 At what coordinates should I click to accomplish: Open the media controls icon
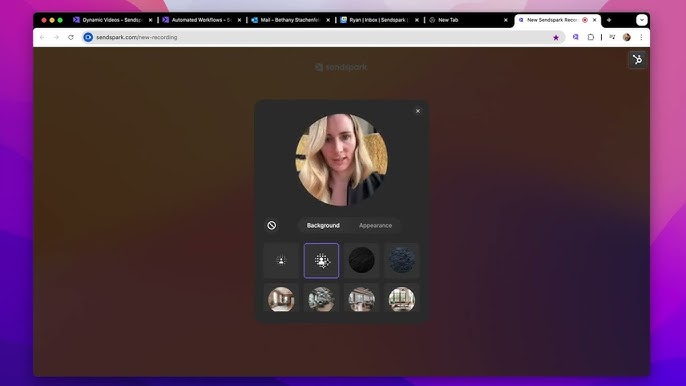point(612,38)
